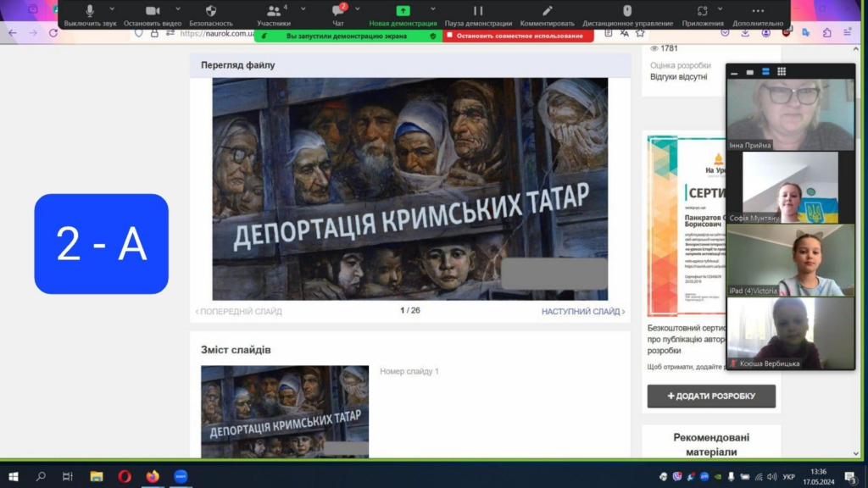Viewport: 868px width, 488px height.
Task: Open browser downloads icon
Action: click(x=745, y=33)
